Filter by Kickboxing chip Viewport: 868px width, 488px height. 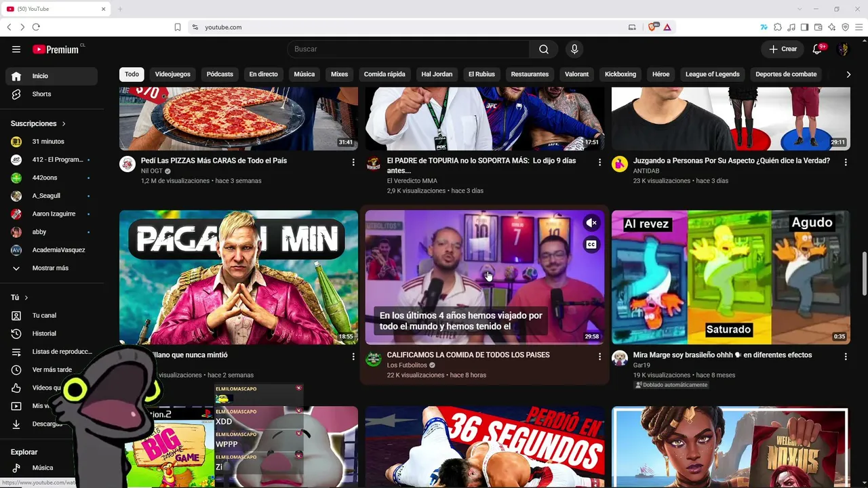point(620,75)
